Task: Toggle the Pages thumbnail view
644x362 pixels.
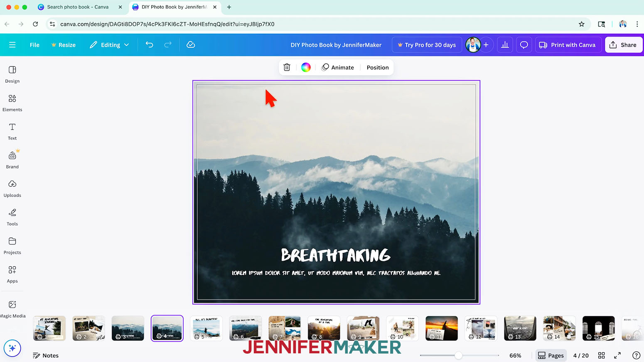Action: pos(551,355)
